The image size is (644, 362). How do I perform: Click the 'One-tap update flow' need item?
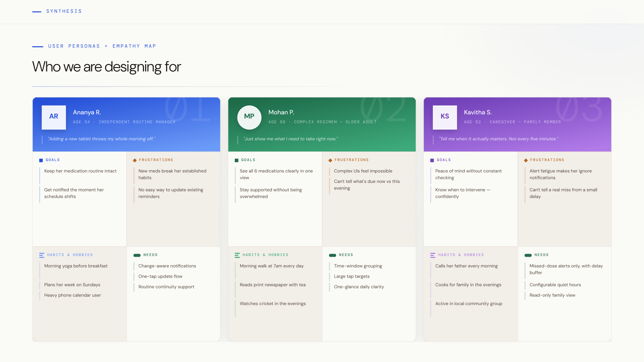click(160, 277)
